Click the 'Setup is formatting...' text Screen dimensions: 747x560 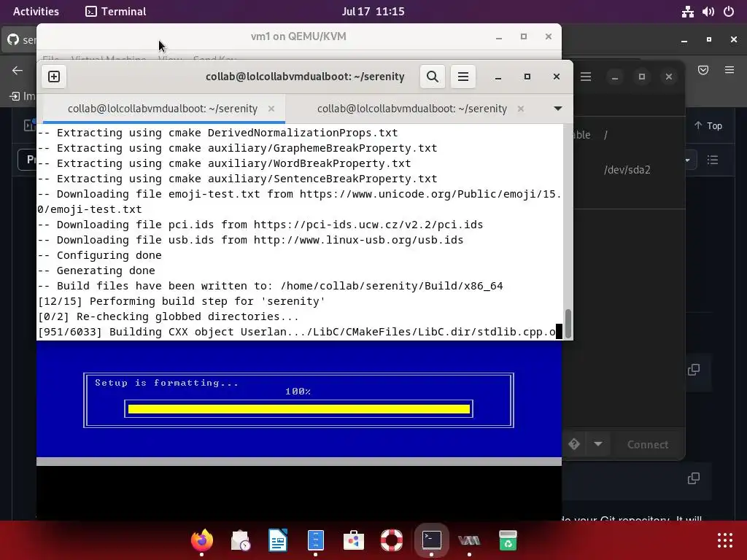coord(166,383)
